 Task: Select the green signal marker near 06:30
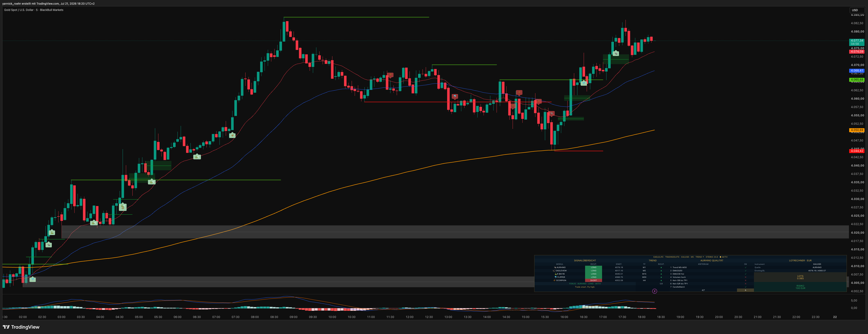coord(197,156)
